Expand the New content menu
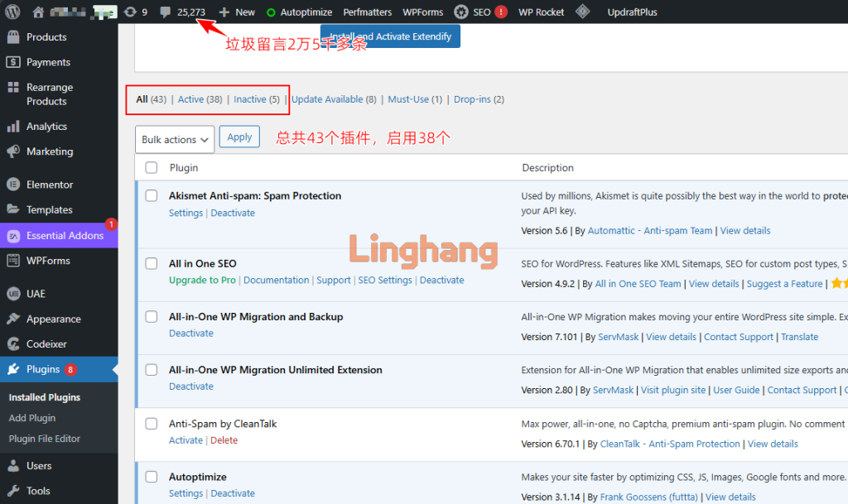The height and width of the screenshot is (504, 848). [x=237, y=12]
